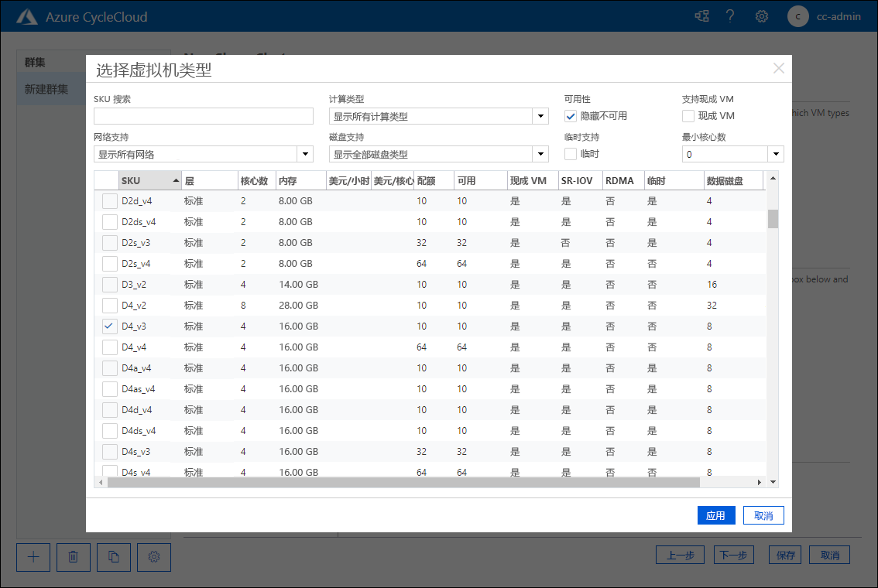The width and height of the screenshot is (878, 588).
Task: Click the table scroll up arrow
Action: [x=773, y=179]
